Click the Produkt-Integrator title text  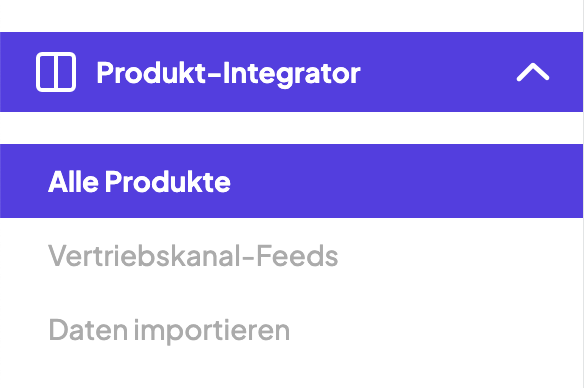[x=228, y=73]
